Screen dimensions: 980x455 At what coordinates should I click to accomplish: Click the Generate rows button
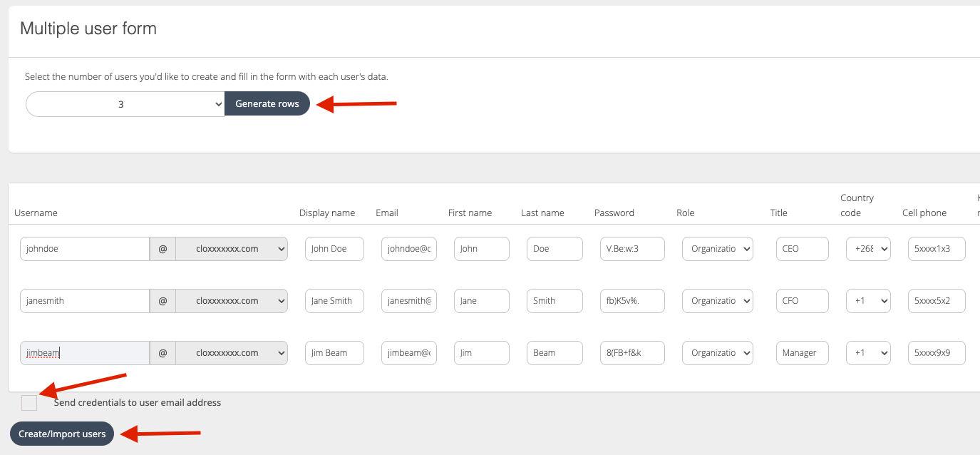point(267,104)
